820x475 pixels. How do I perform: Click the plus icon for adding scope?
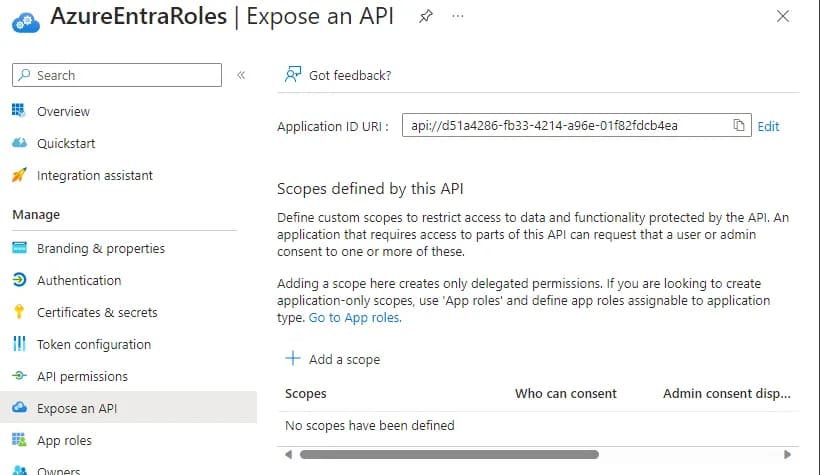pyautogui.click(x=293, y=358)
